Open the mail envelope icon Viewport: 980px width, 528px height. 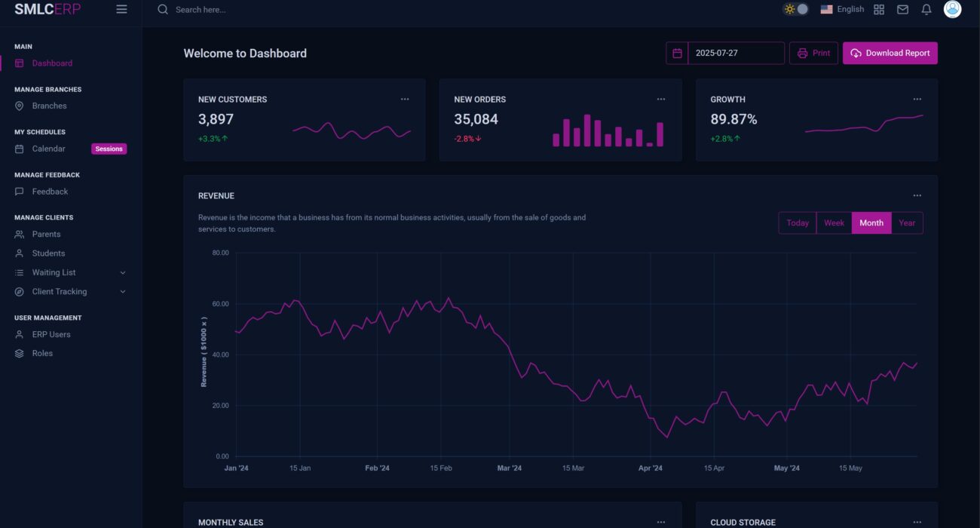pos(902,10)
